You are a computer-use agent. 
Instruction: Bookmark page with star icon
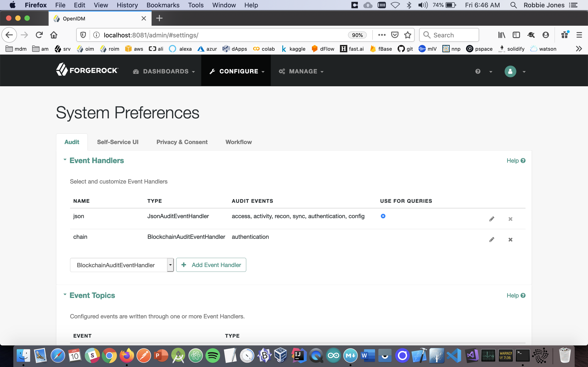coord(407,35)
